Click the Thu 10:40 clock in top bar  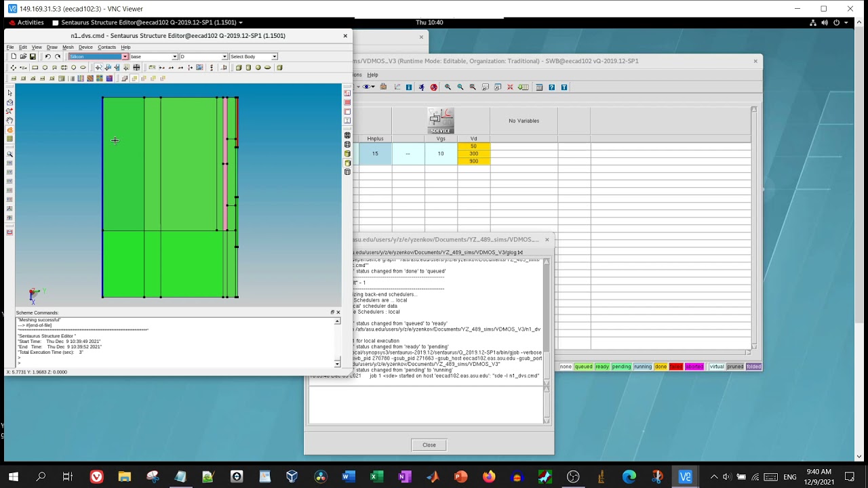(x=429, y=22)
